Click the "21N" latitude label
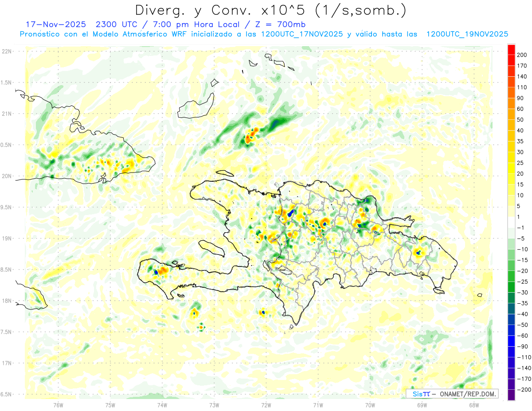Image resolution: width=532 pixels, height=411 pixels. tap(6, 114)
